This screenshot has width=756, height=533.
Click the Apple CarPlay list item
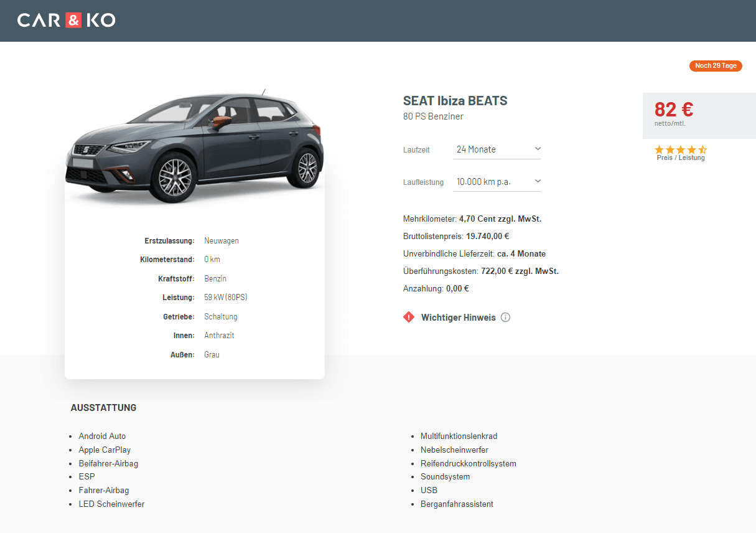pos(105,450)
